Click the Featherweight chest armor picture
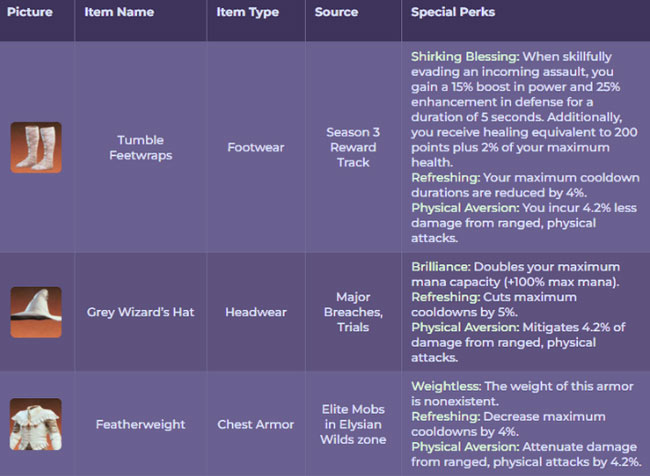650x476 pixels. [36, 423]
